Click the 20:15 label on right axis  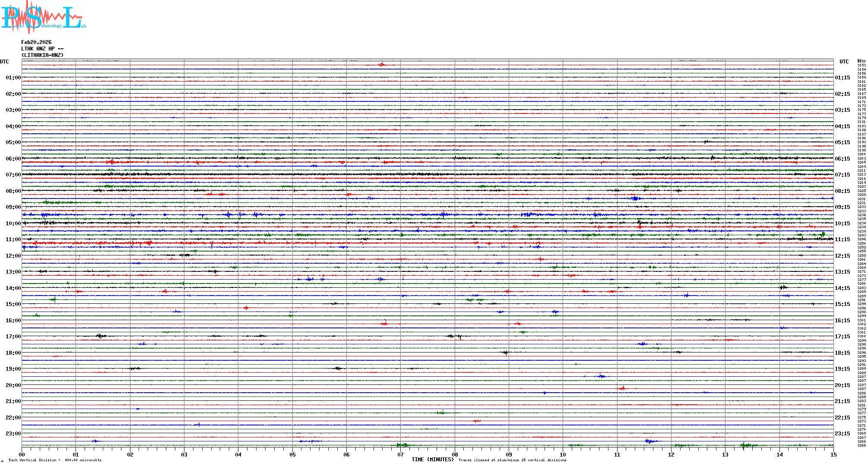[842, 385]
